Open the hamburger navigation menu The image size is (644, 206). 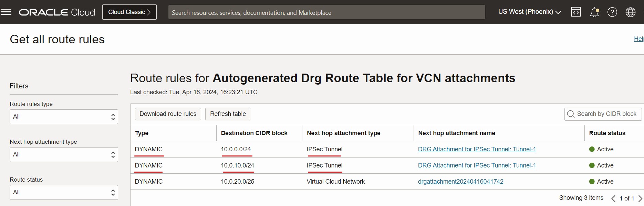[x=6, y=12]
